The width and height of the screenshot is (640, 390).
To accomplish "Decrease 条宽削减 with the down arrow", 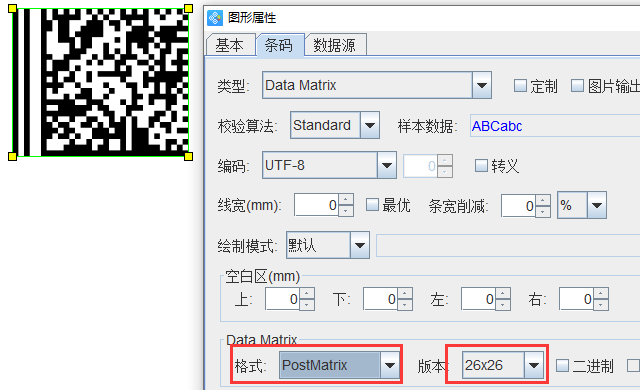I will click(542, 212).
